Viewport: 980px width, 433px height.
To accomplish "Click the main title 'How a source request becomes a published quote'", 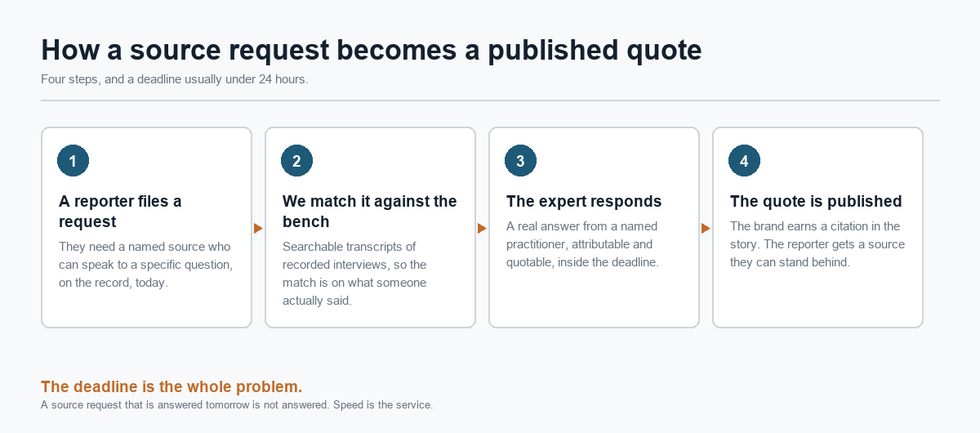I will (x=372, y=50).
